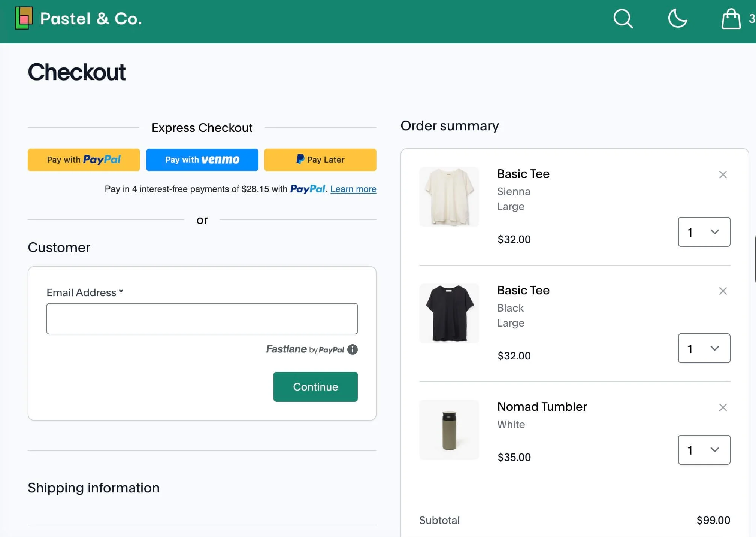Choose Pay with Venmo

coord(202,160)
